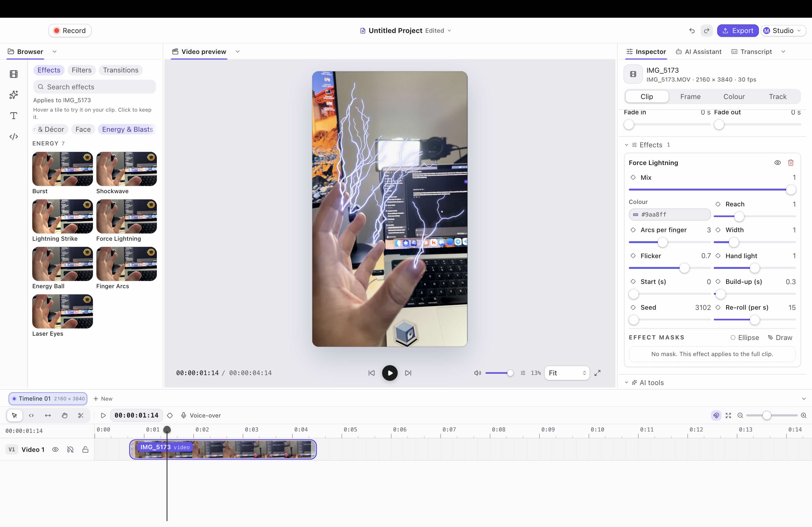Open the Browser panel dropdown chevron
812x527 pixels.
(x=55, y=52)
